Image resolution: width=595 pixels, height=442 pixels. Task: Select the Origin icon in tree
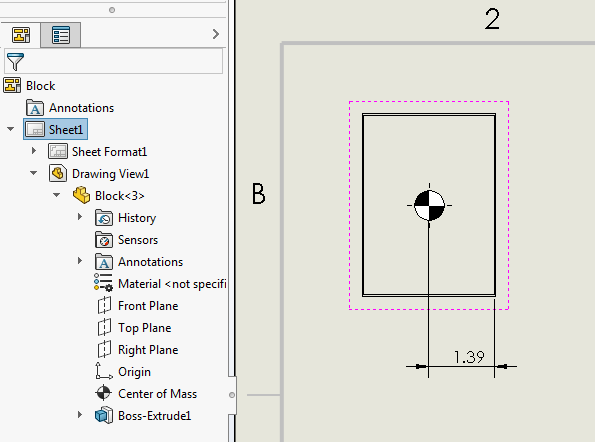104,371
